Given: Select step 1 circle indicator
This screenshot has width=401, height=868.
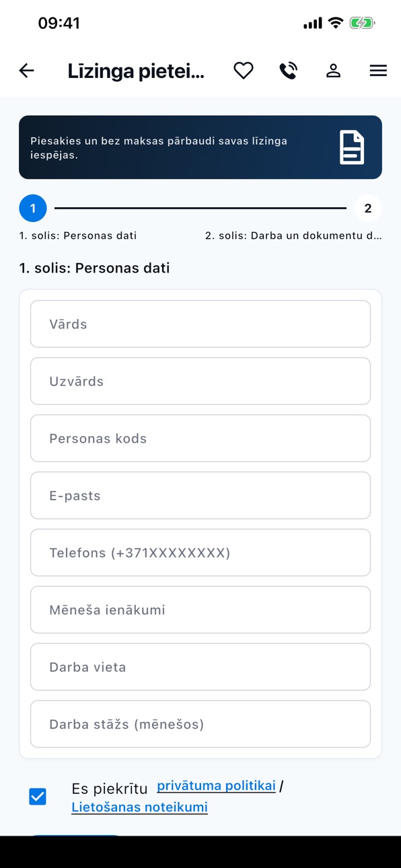Looking at the screenshot, I should click(x=33, y=208).
